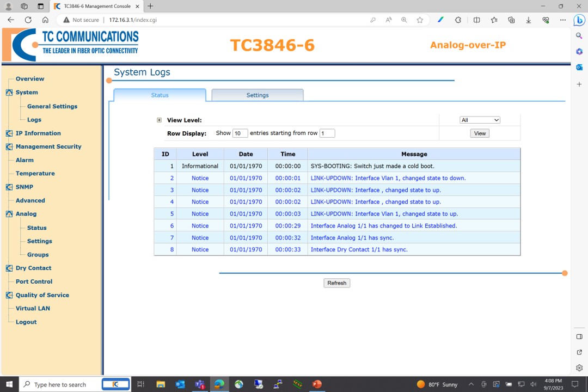Expand the View Level plus icon
588x392 pixels.
159,120
